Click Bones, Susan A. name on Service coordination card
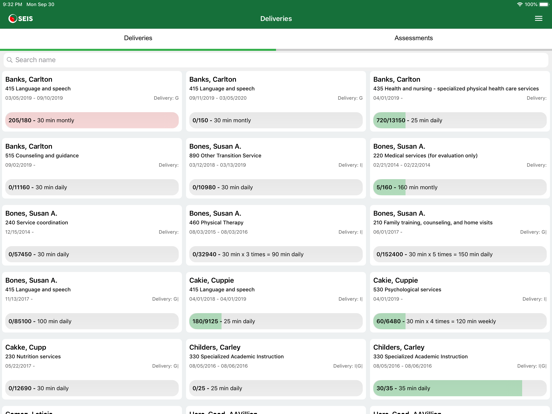 (31, 213)
